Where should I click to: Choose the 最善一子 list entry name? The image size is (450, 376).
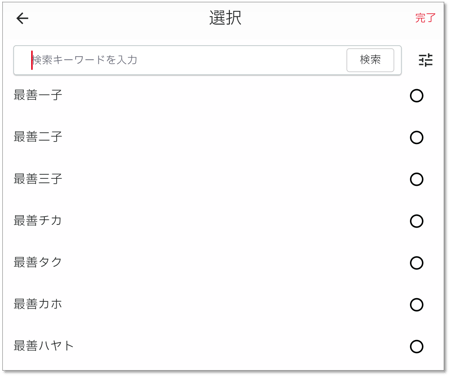pos(38,95)
